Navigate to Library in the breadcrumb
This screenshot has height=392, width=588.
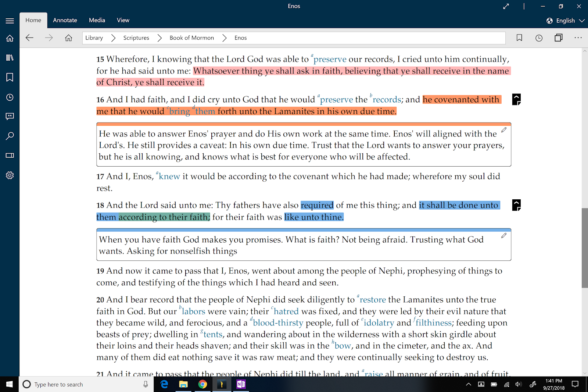[x=94, y=38]
